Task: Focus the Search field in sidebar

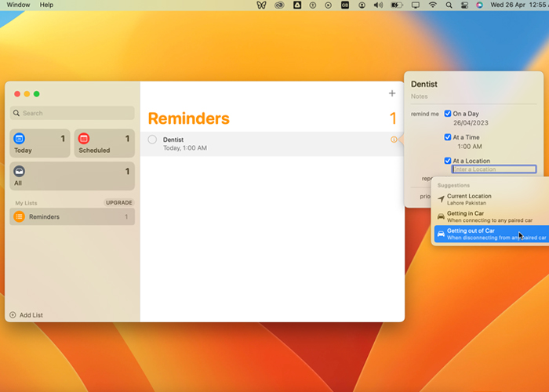Action: (x=72, y=113)
